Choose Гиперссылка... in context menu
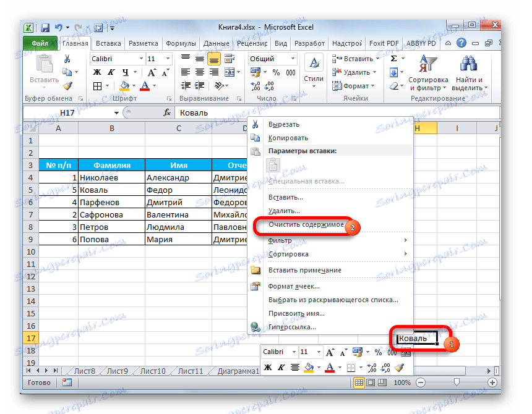Image resolution: width=532 pixels, height=414 pixels. [292, 327]
